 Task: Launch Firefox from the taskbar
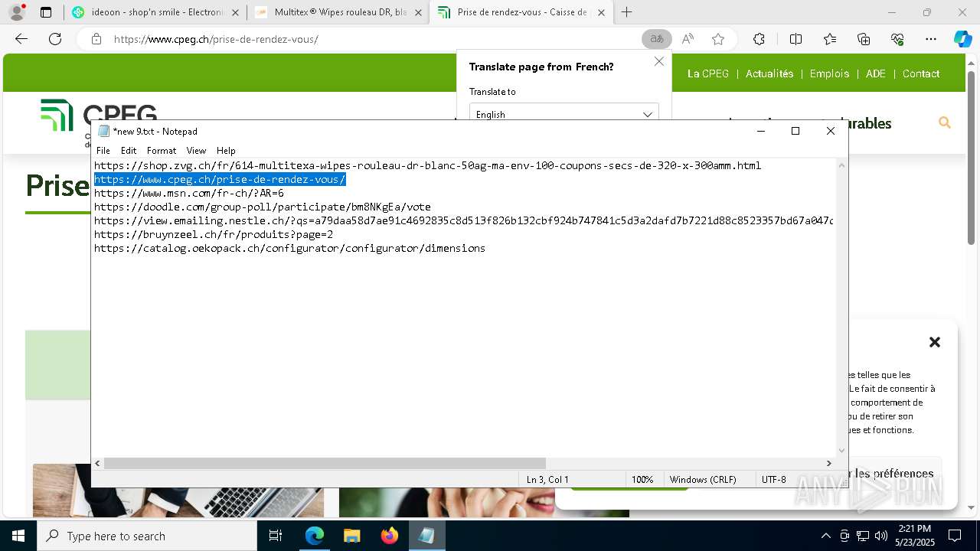[x=389, y=536]
